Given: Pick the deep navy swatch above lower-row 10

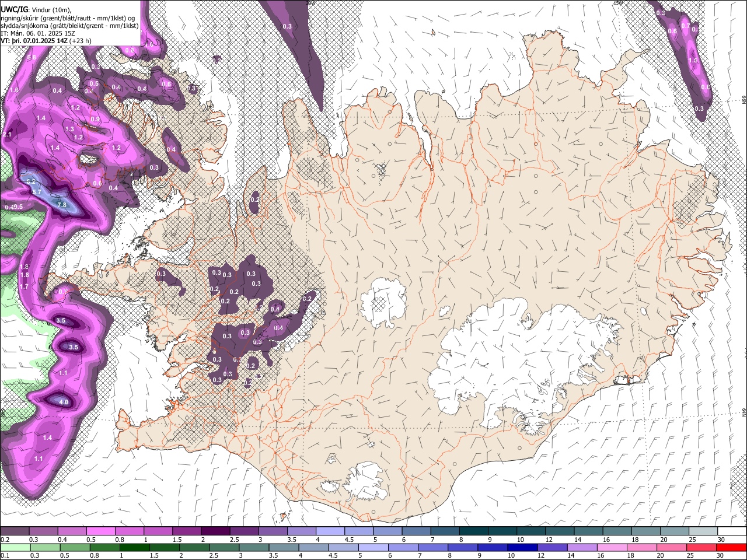Looking at the screenshot, I should tap(522, 547).
